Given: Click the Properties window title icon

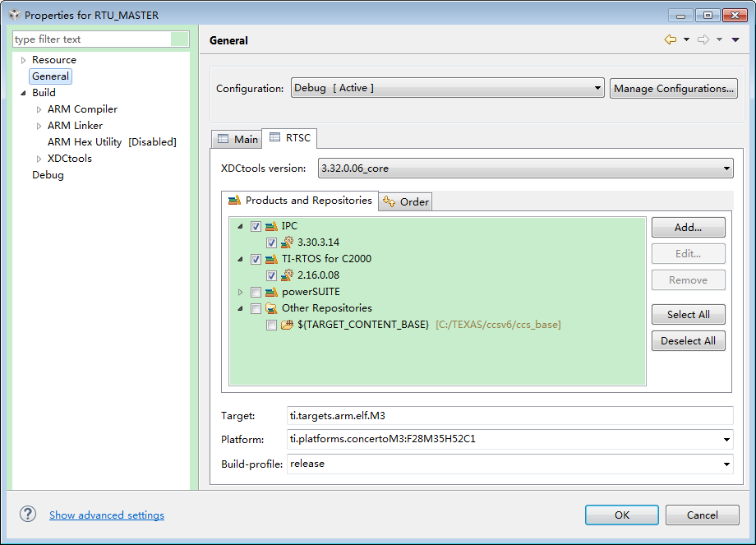Looking at the screenshot, I should point(15,15).
